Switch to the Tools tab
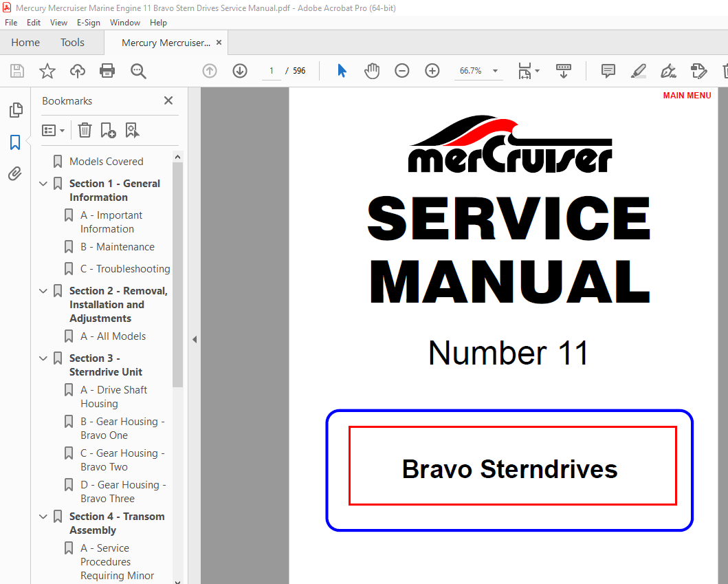 (72, 42)
